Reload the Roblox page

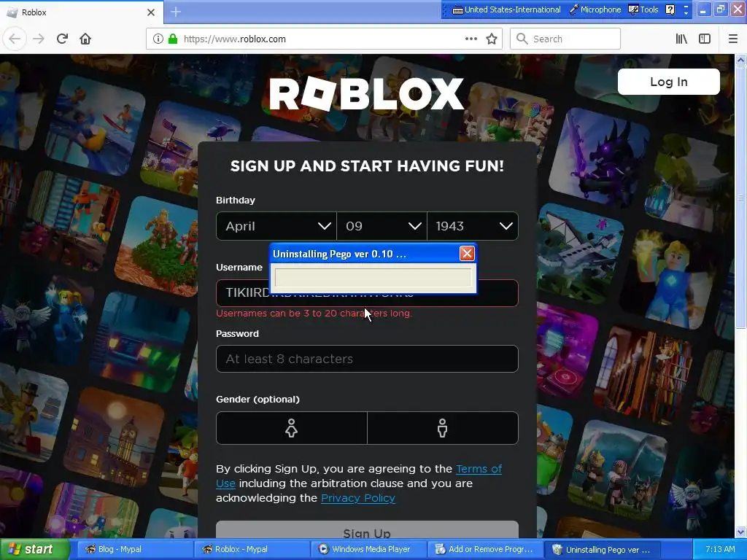tap(62, 39)
